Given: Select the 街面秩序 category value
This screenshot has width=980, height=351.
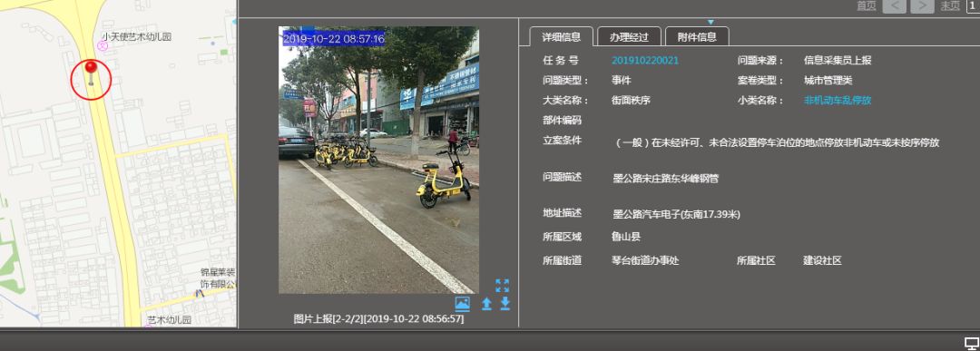Looking at the screenshot, I should [631, 100].
